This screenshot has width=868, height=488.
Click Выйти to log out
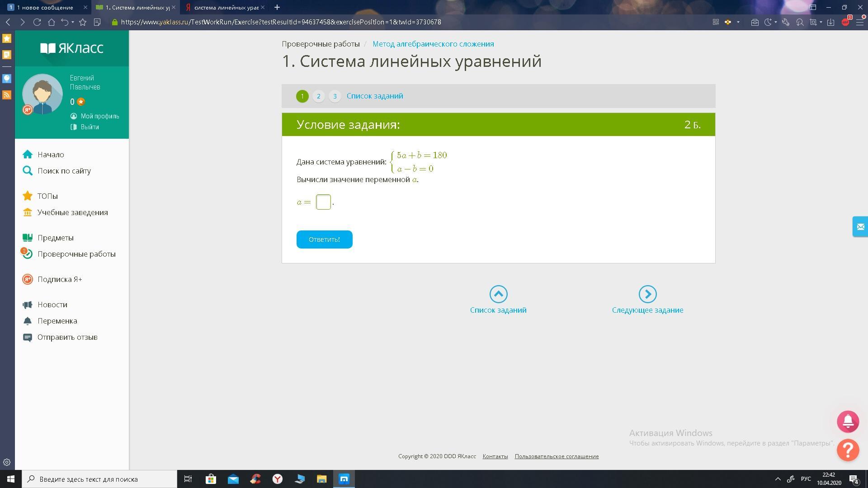coord(90,127)
